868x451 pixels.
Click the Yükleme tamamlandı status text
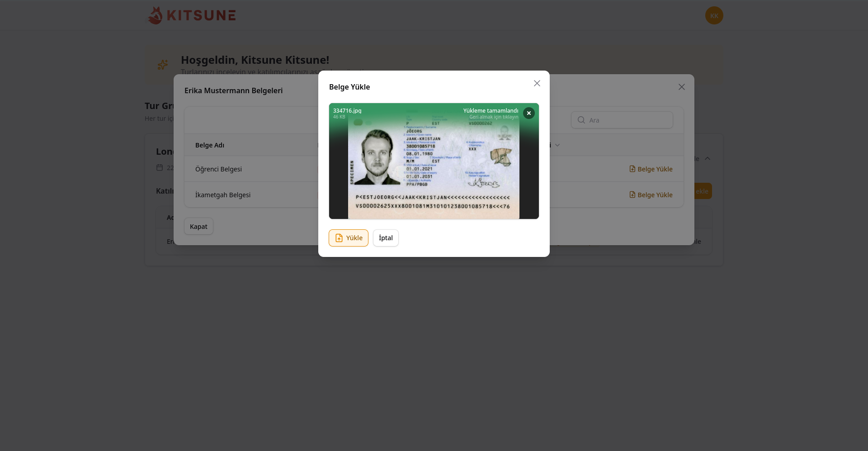[x=491, y=110]
